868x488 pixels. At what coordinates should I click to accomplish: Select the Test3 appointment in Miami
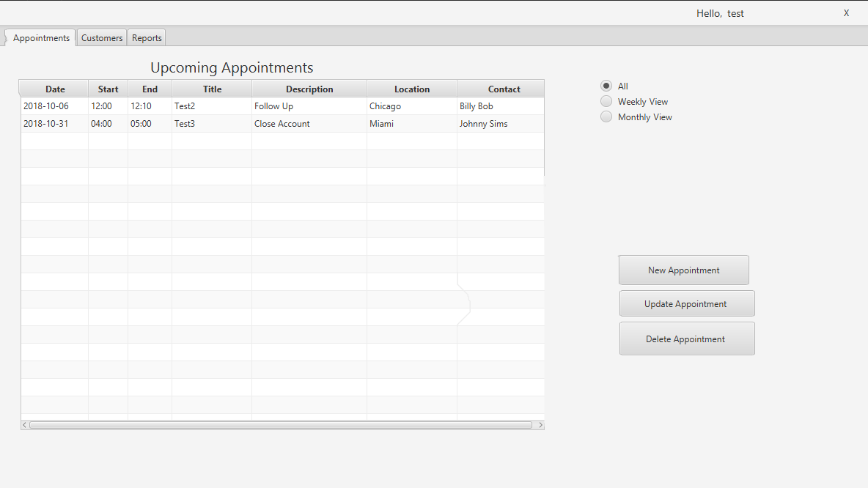(212, 123)
